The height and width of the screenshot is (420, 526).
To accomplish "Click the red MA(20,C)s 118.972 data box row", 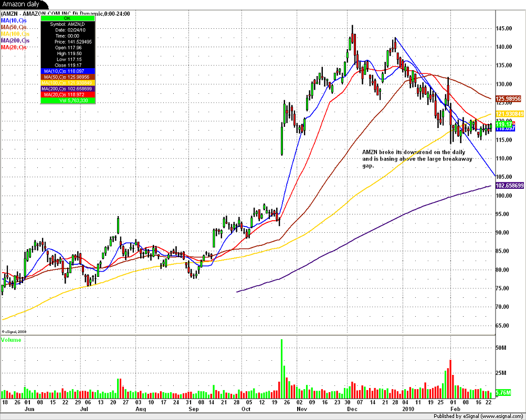I will point(67,94).
